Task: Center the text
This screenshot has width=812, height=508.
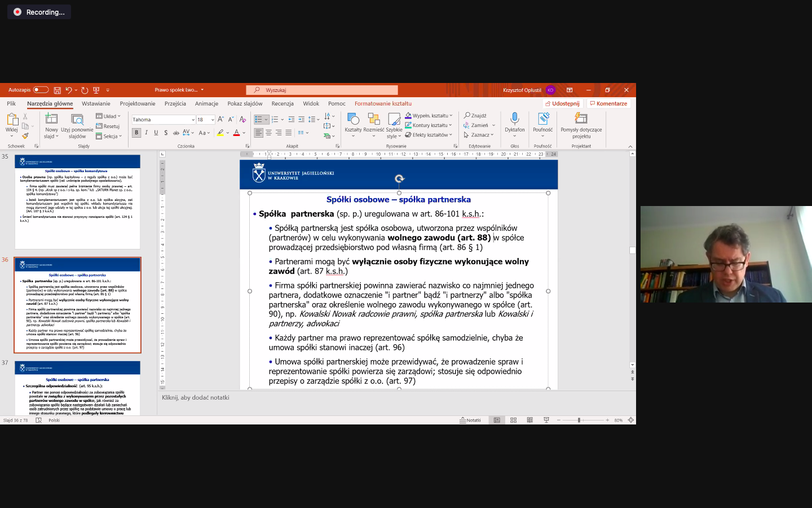Action: click(268, 133)
